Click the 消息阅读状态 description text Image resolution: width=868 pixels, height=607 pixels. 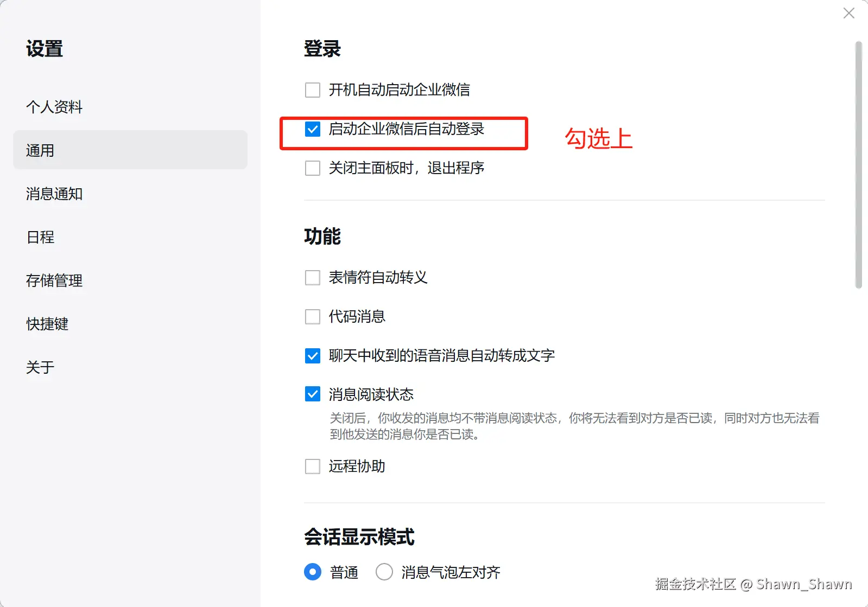tap(574, 426)
